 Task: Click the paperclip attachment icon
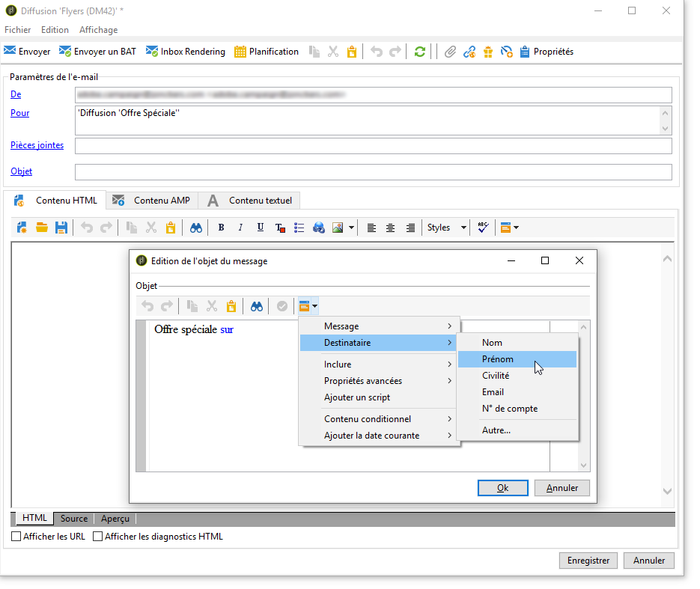point(450,52)
